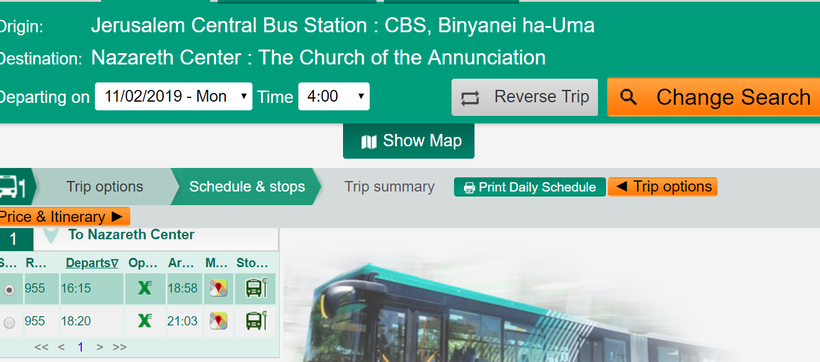820x362 pixels.
Task: Go to the last results page (>>)
Action: 119,347
